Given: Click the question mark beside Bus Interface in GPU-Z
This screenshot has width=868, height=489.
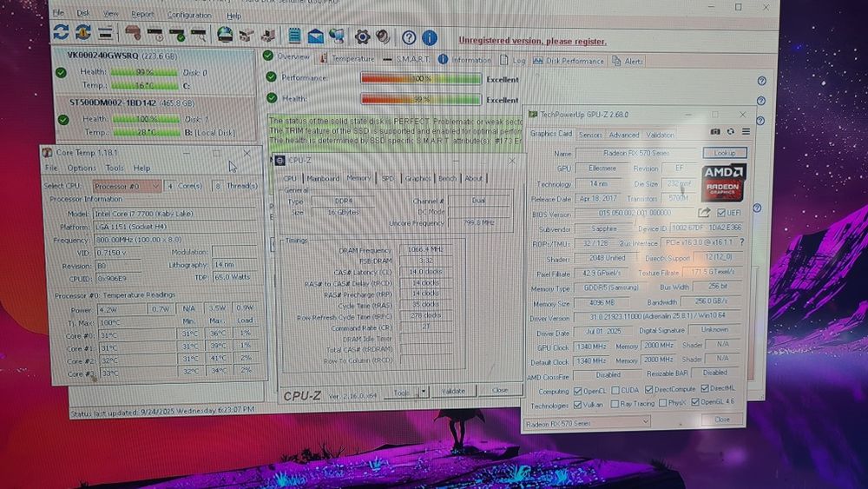Looking at the screenshot, I should coord(742,242).
